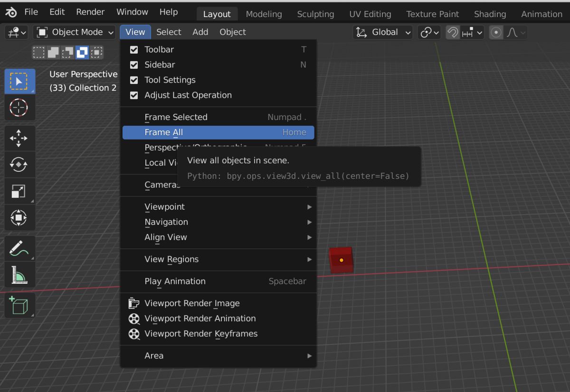The width and height of the screenshot is (570, 392).
Task: Choose the invert selection mode icon
Action: [82, 52]
